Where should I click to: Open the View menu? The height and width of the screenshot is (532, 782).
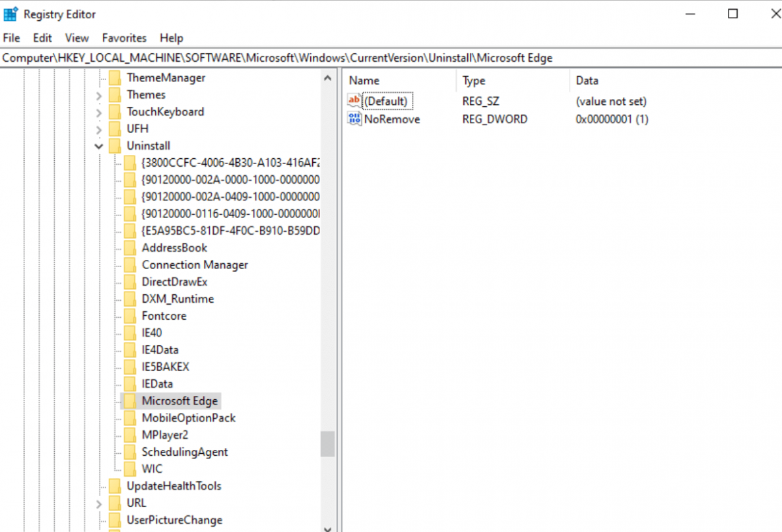click(x=76, y=38)
